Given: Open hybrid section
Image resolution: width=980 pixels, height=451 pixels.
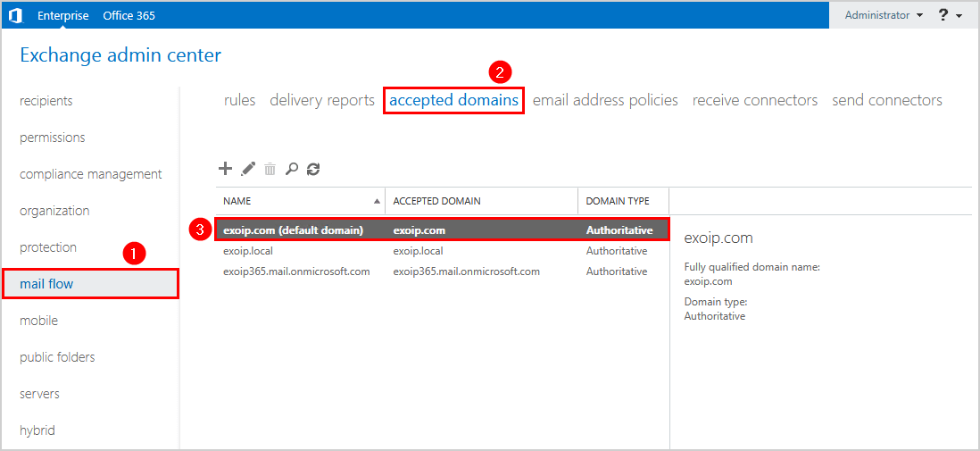Looking at the screenshot, I should pos(37,430).
